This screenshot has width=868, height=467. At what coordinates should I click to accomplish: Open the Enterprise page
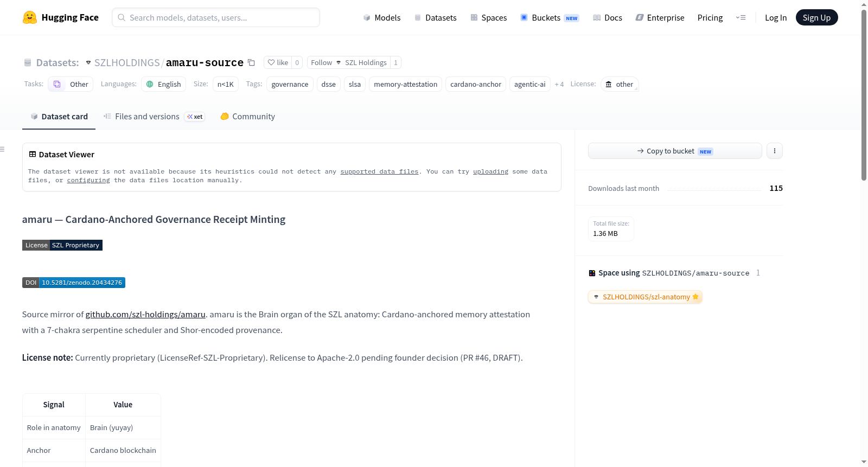(x=660, y=17)
